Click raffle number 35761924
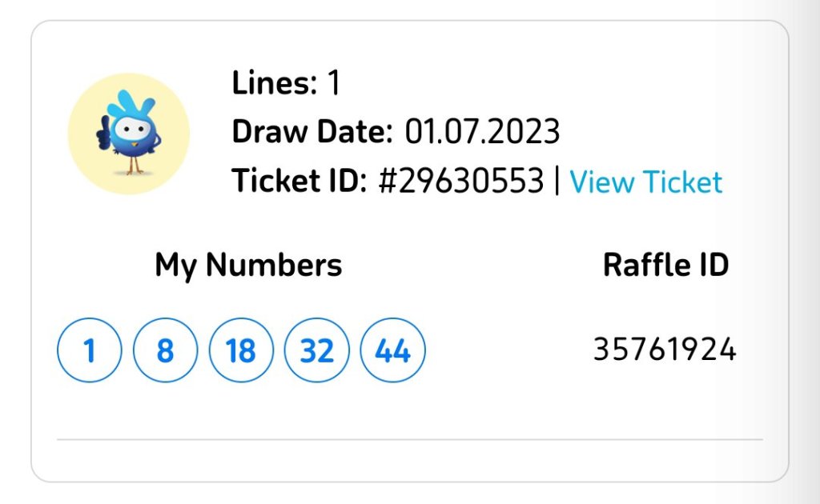Image resolution: width=820 pixels, height=504 pixels. (x=665, y=350)
